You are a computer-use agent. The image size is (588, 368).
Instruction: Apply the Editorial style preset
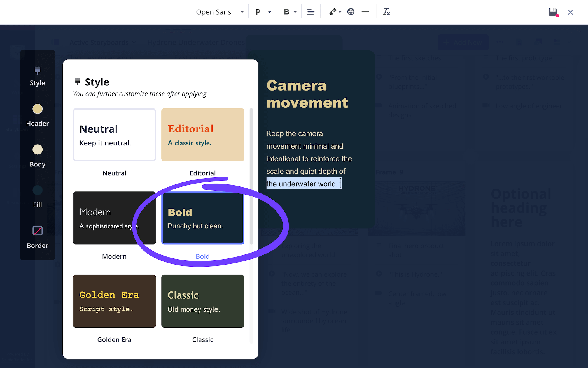pyautogui.click(x=202, y=135)
